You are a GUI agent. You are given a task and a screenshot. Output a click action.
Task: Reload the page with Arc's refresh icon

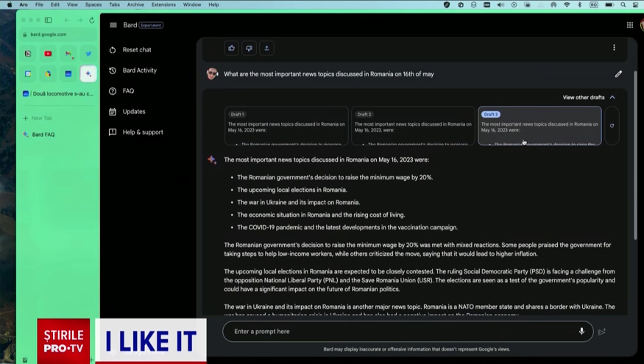[x=91, y=21]
